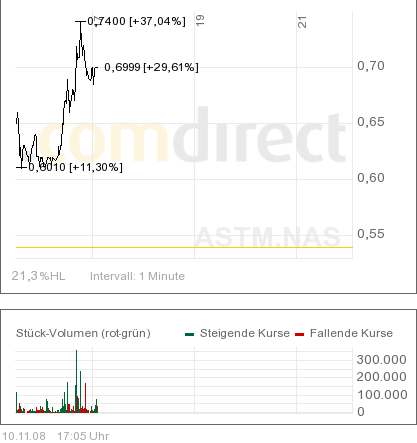This screenshot has width=417, height=443.
Task: Click the 0 volume axis value
Action: click(361, 412)
